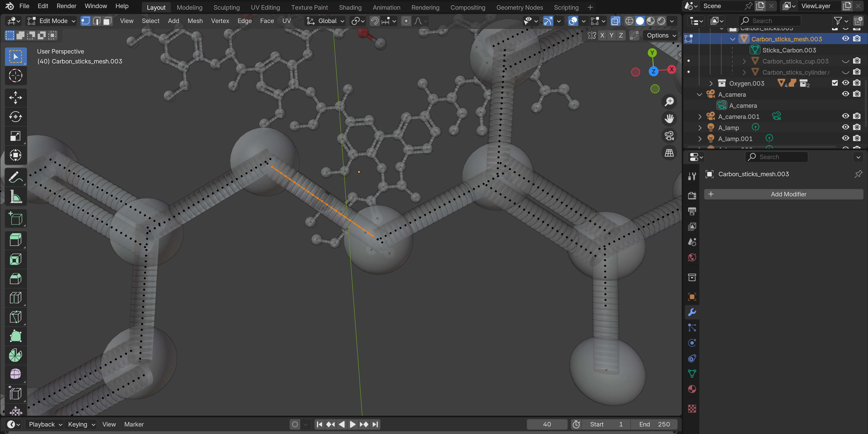
Task: Click the red X axis gizmo
Action: coord(671,69)
